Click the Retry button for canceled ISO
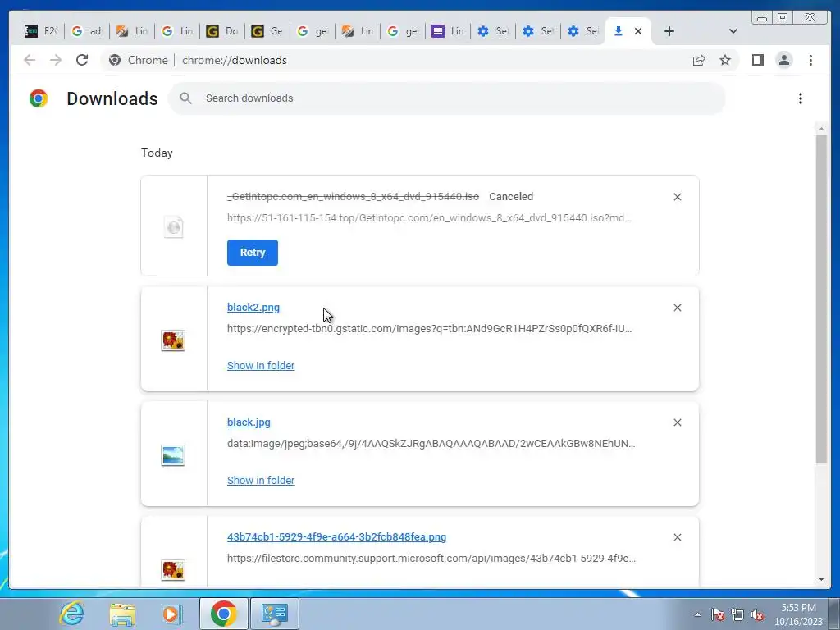This screenshot has width=840, height=630. click(x=253, y=253)
